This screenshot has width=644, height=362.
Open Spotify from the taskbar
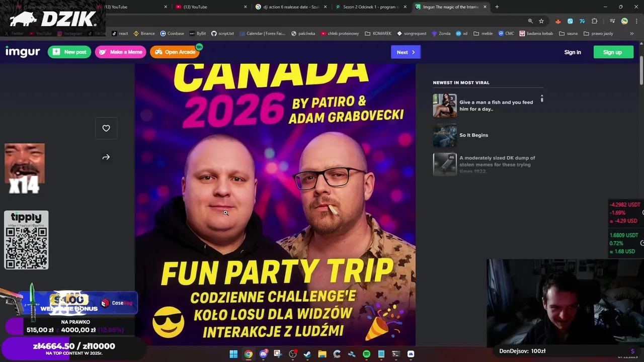coord(366,354)
